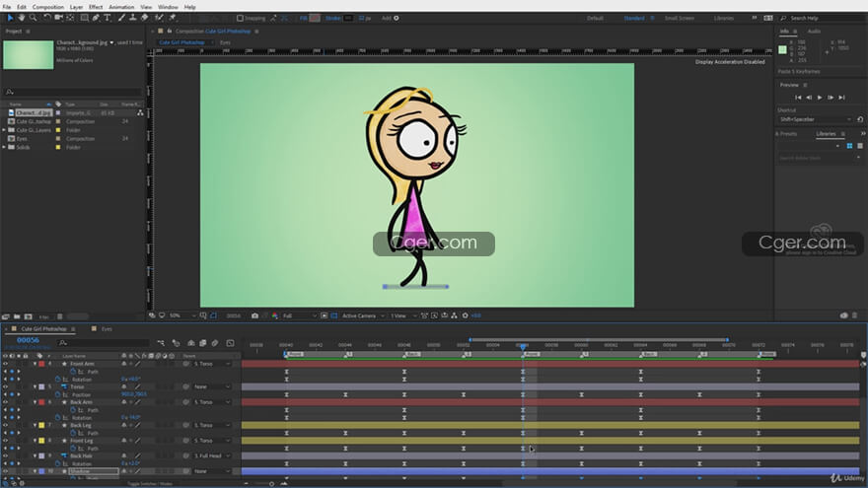
Task: Select the Small Screen workspace
Action: point(680,19)
